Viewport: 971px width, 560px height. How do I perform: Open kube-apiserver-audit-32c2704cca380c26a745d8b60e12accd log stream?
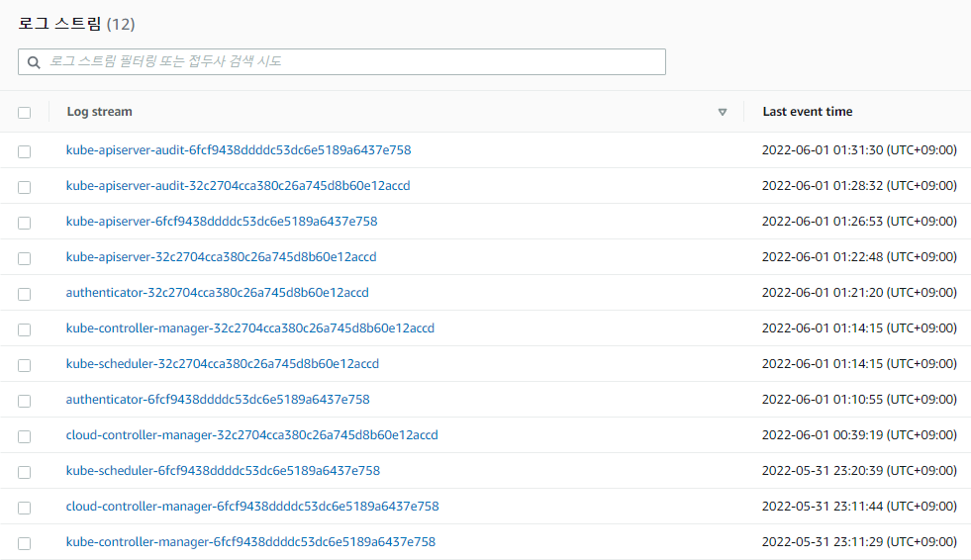point(238,186)
